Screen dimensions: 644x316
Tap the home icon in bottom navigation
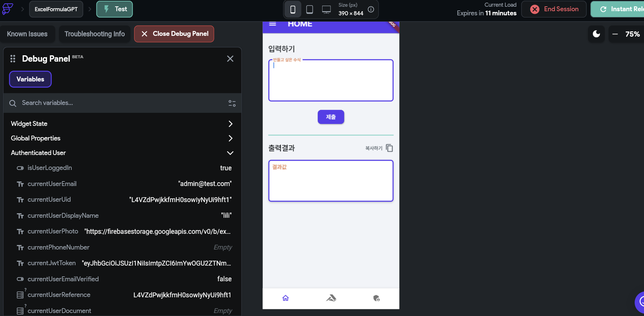286,298
